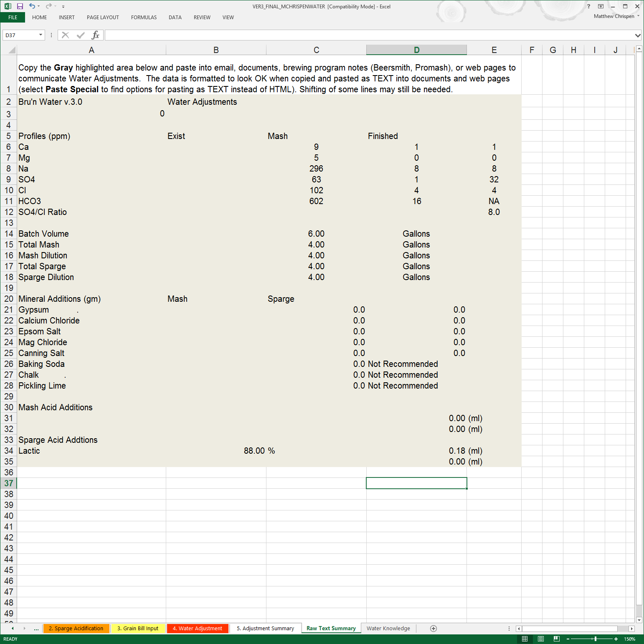
Task: Switch to Page Break Preview view
Action: [556, 639]
